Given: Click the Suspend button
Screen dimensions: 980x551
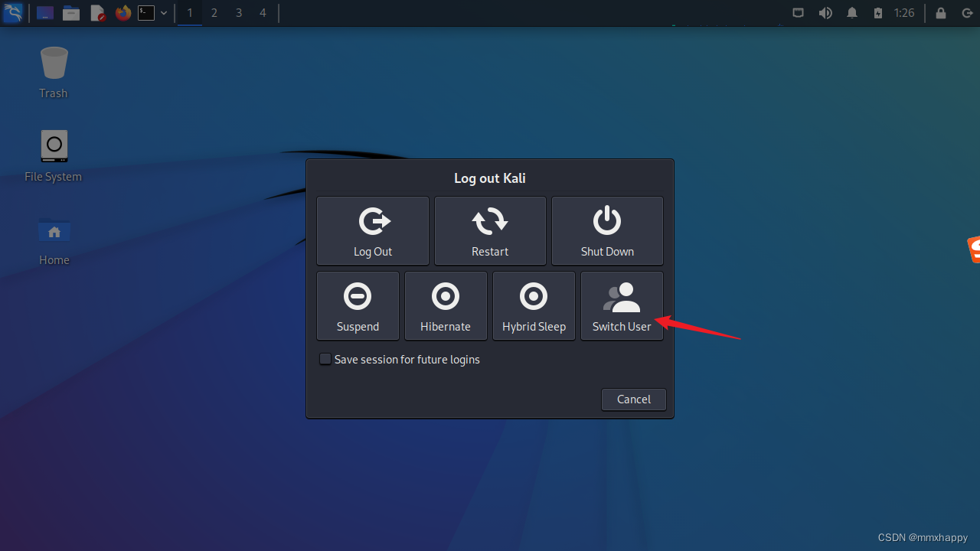Looking at the screenshot, I should pyautogui.click(x=358, y=306).
